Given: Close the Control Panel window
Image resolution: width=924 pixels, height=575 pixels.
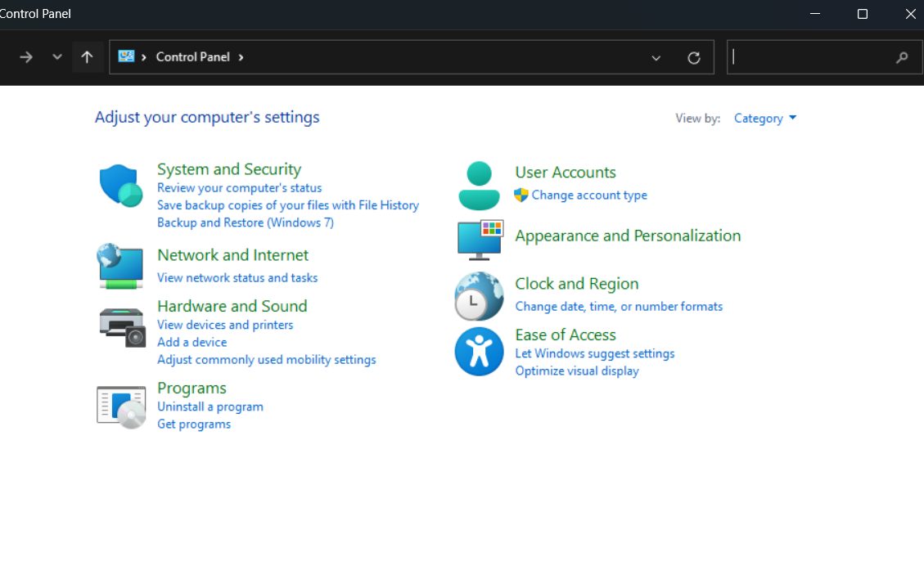Looking at the screenshot, I should (910, 14).
